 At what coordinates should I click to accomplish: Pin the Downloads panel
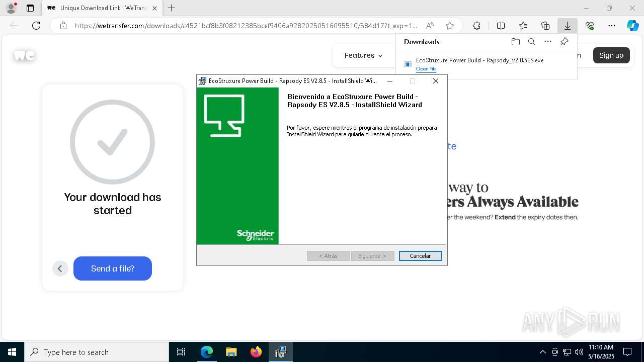pyautogui.click(x=564, y=42)
